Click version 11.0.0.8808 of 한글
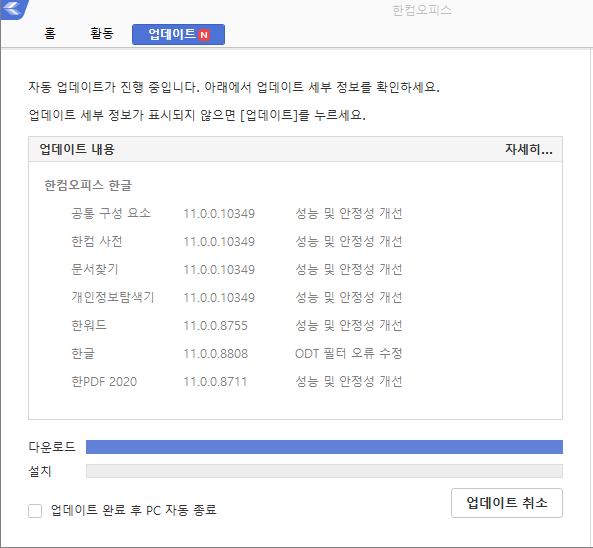The image size is (593, 548). click(x=216, y=354)
